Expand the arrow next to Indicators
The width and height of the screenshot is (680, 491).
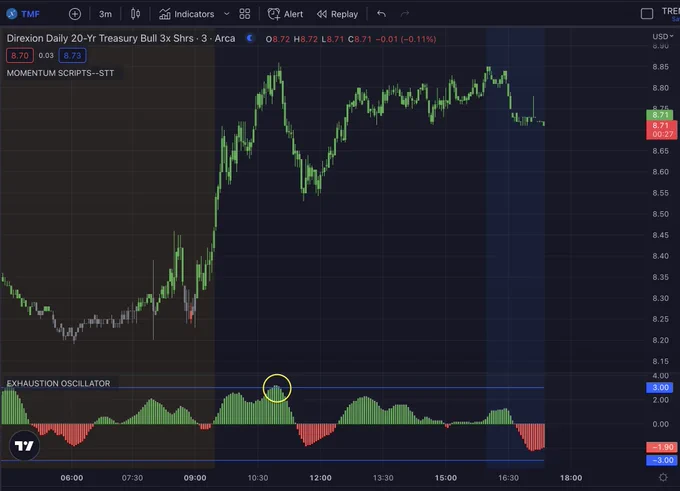coord(226,14)
